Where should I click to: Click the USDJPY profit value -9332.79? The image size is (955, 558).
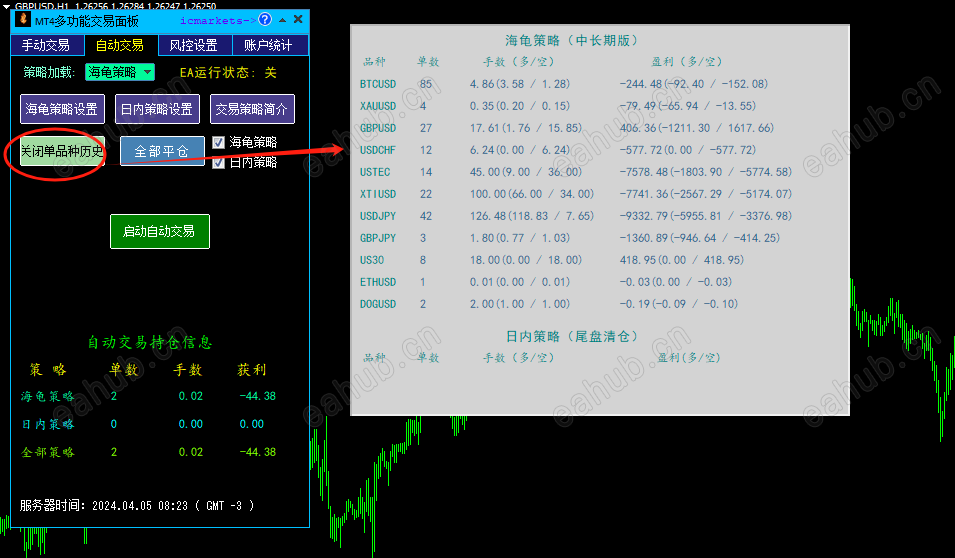tap(644, 216)
